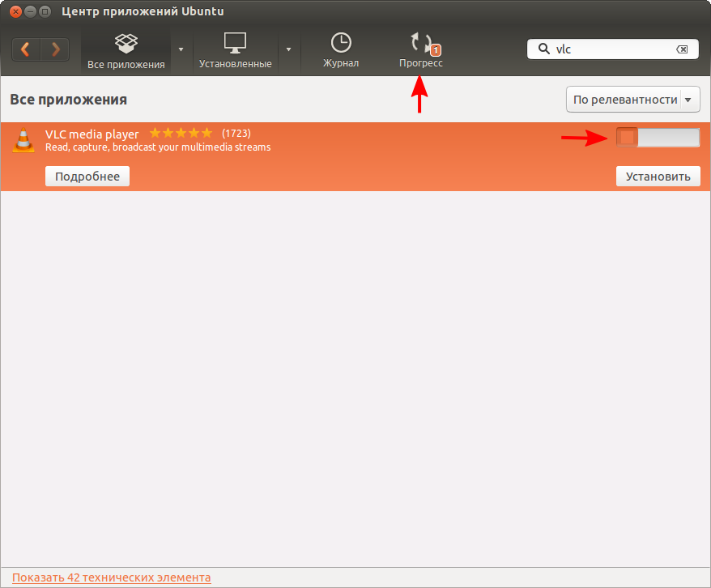711x588 pixels.
Task: Show 42 technical items link
Action: tap(112, 577)
